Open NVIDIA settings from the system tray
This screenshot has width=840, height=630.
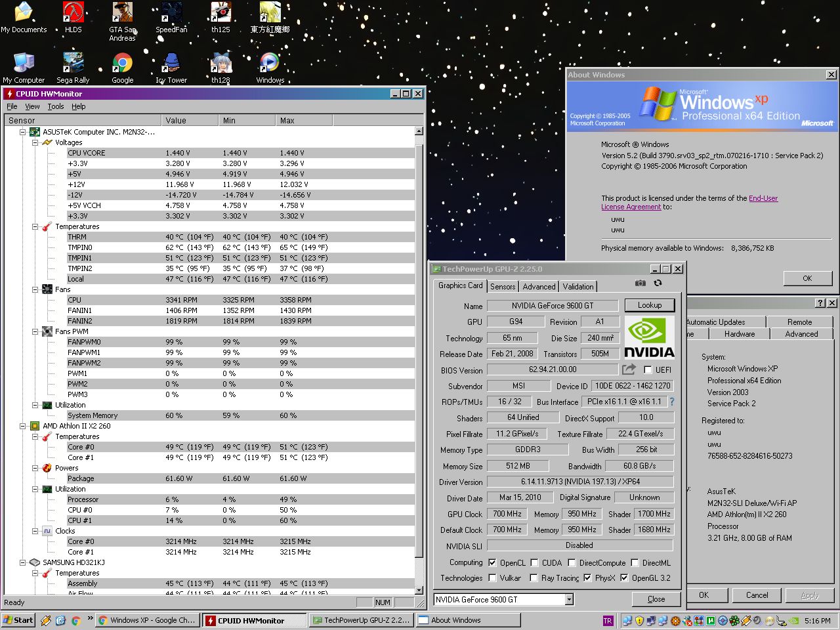[794, 621]
